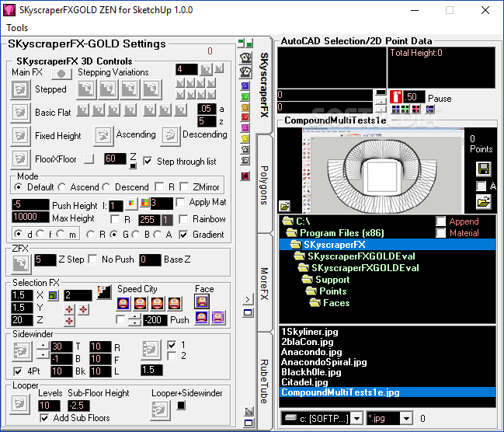Click the Ascending FX icon button
Viewport: 504px width, 432px height.
coord(103,135)
